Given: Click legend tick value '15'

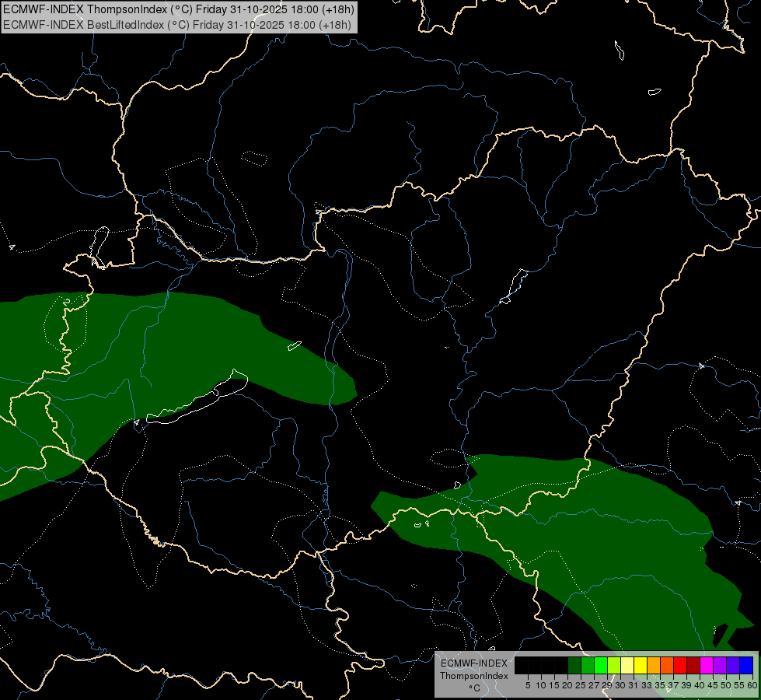Looking at the screenshot, I should [x=554, y=685].
